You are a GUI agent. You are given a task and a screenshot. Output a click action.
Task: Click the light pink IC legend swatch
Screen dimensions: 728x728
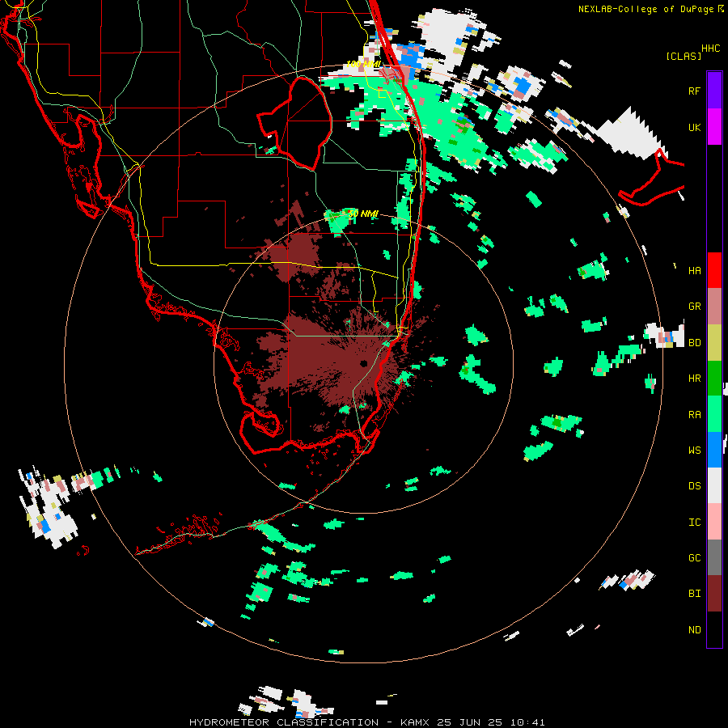tap(714, 522)
